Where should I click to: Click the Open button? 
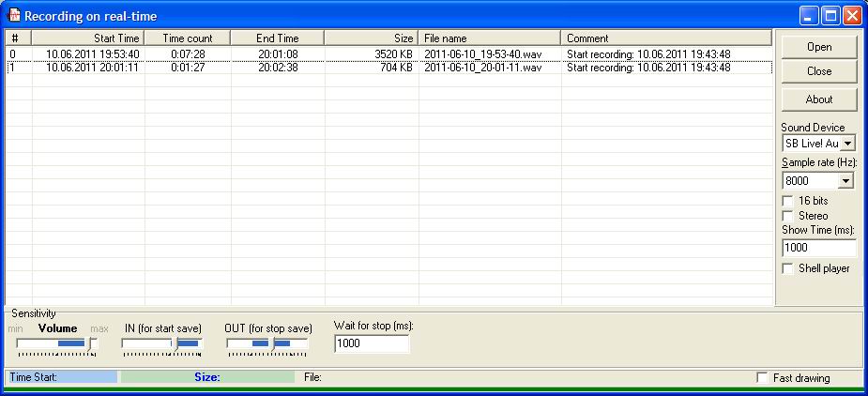click(x=818, y=47)
